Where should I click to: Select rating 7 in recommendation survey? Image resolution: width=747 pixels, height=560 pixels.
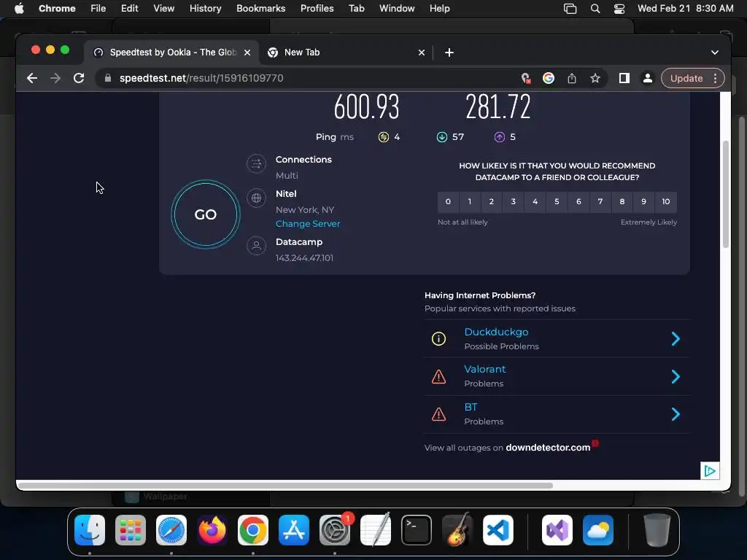[x=600, y=201]
